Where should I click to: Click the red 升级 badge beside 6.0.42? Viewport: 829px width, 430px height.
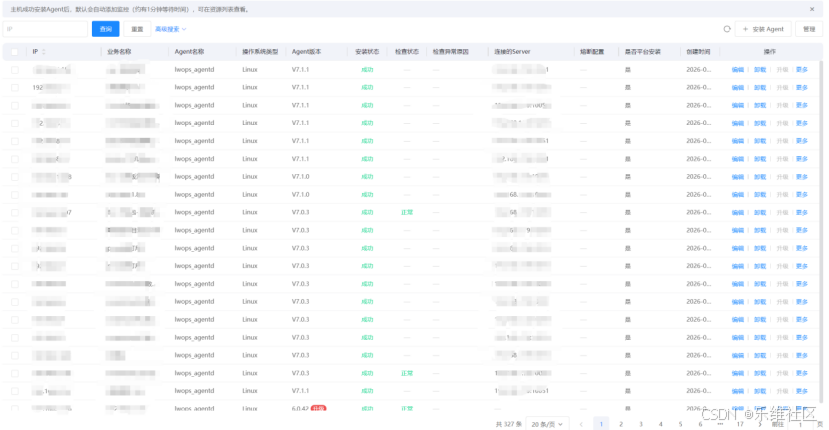(x=318, y=408)
